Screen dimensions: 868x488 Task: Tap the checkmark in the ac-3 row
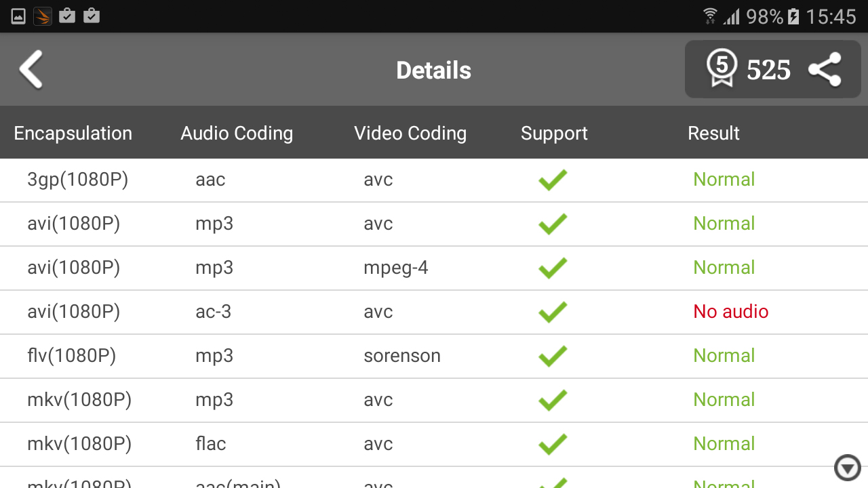[x=553, y=312]
